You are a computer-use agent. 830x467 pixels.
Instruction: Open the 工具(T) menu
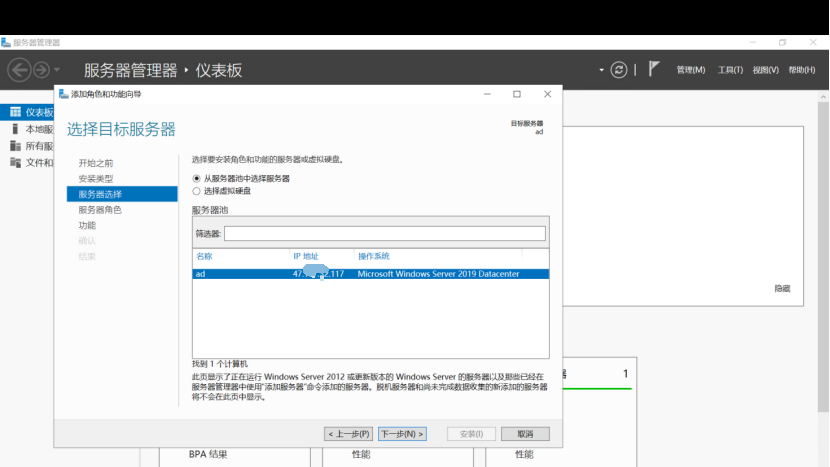click(x=730, y=70)
